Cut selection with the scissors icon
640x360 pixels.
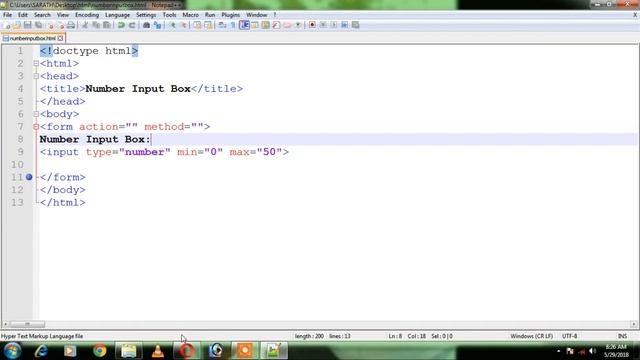tap(85, 25)
